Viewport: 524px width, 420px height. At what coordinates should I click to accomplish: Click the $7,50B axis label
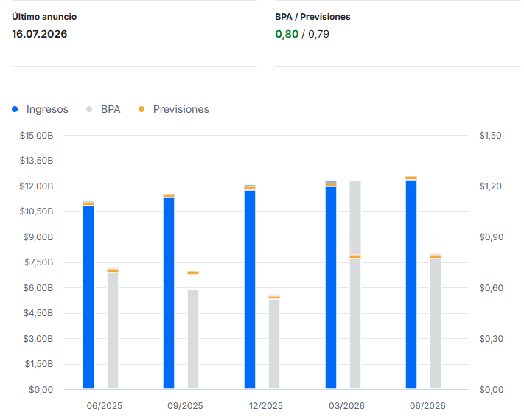[x=39, y=262]
